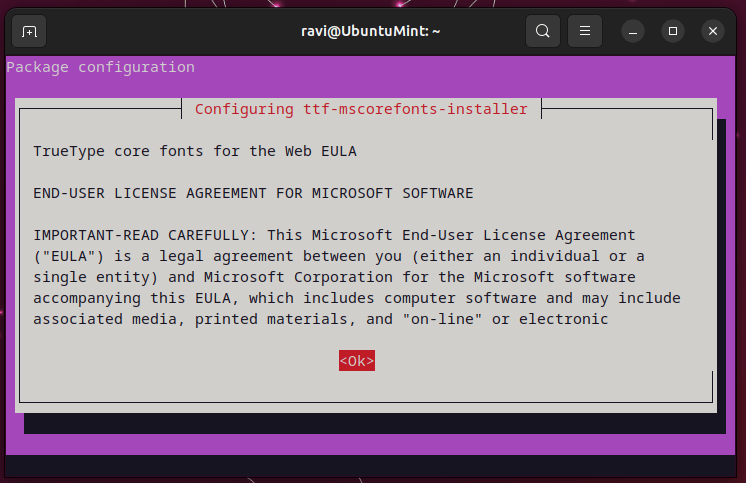
Task: Click the END-USER LICENSE AGREEMENT line
Action: point(253,193)
